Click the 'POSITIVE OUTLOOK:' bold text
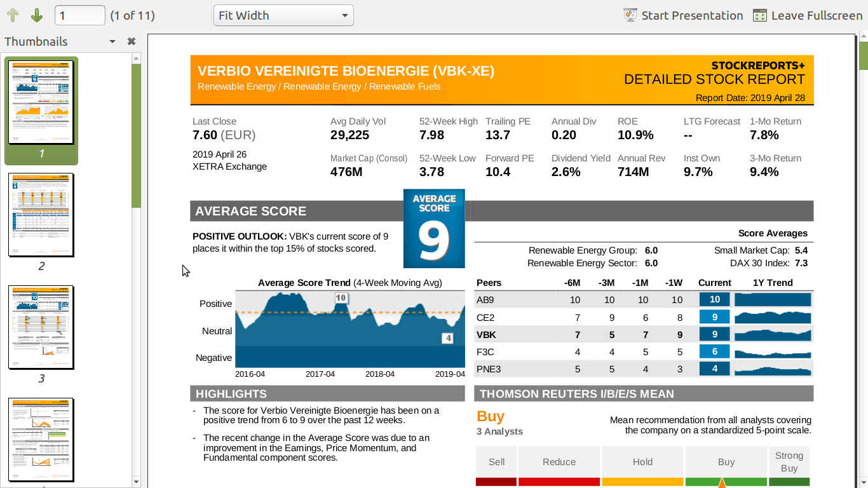 pos(240,236)
